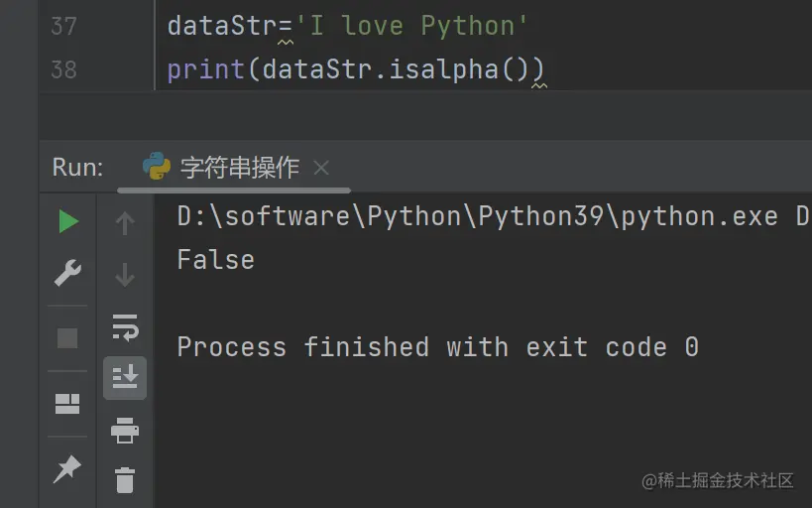The width and height of the screenshot is (812, 508).
Task: Rerun the script with the green play icon
Action: [x=67, y=222]
